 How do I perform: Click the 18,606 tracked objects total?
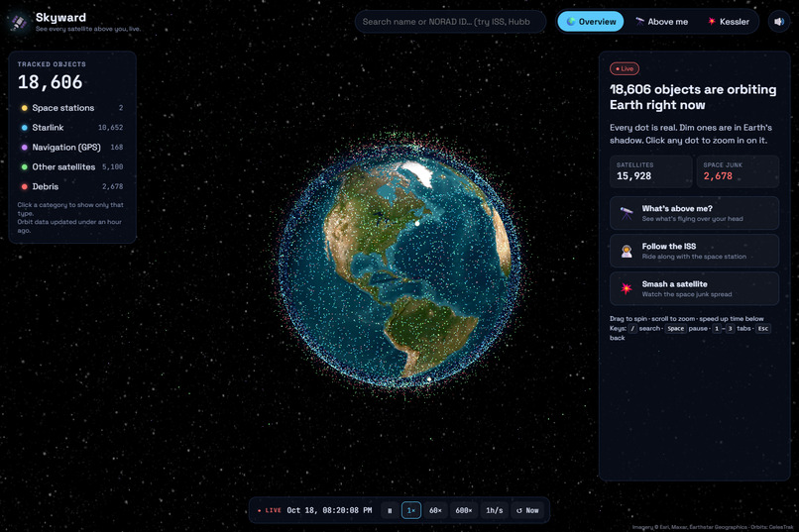click(x=50, y=82)
